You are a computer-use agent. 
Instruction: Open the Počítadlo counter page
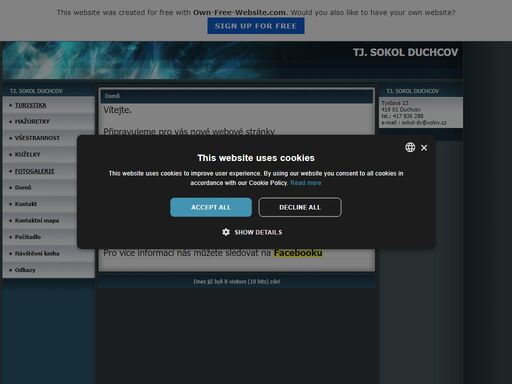[28, 237]
